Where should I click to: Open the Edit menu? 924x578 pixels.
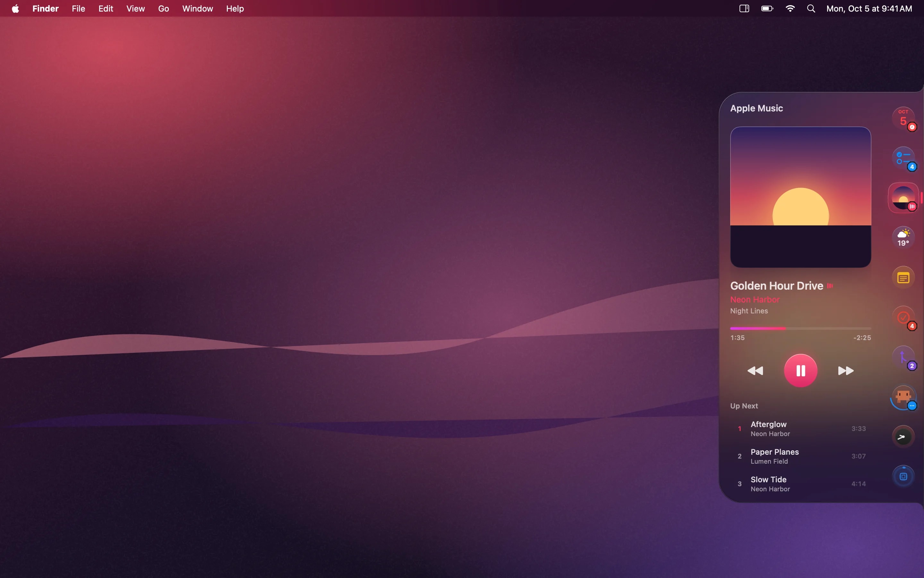106,8
